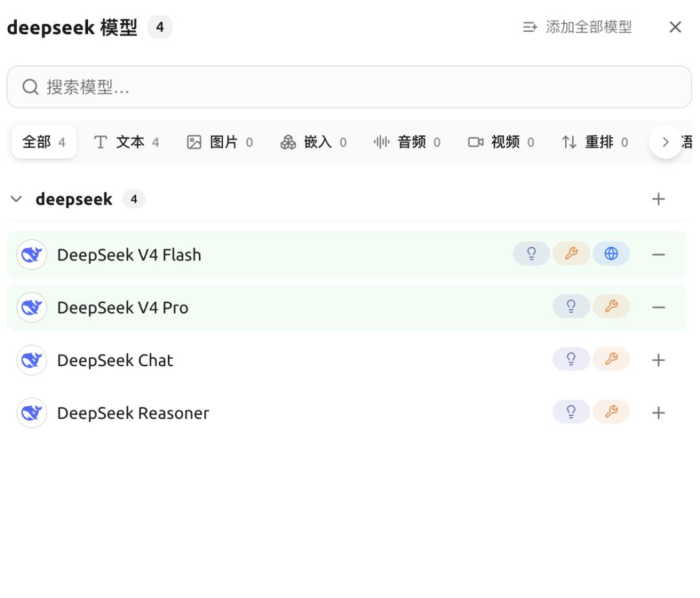Click the DeepSeek V4 Flash web search globe icon
This screenshot has height=598, width=700.
(611, 254)
